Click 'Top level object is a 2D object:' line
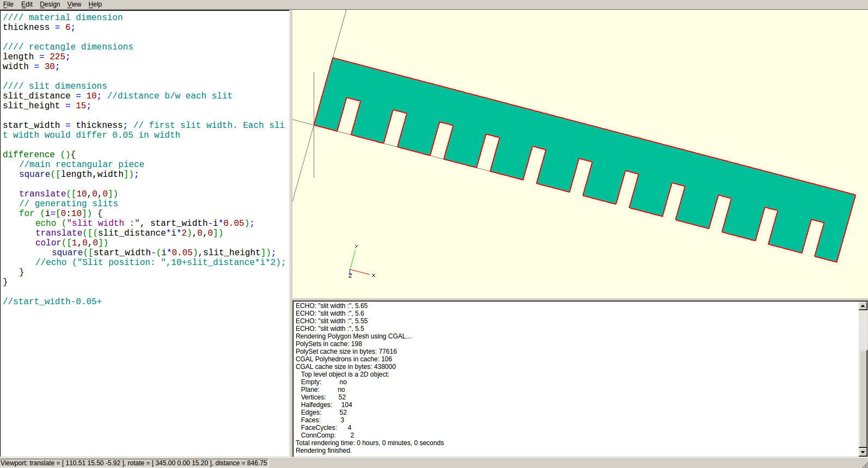868x468 pixels. click(x=345, y=374)
